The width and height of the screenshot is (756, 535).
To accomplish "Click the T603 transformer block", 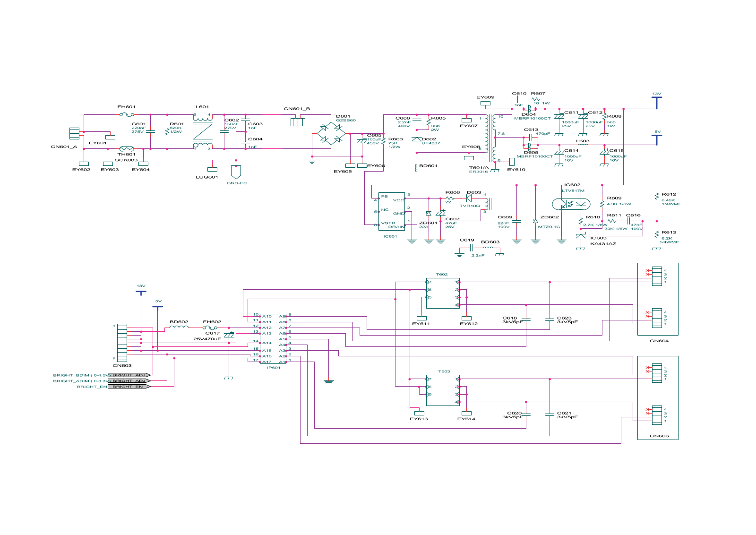I will pyautogui.click(x=443, y=390).
